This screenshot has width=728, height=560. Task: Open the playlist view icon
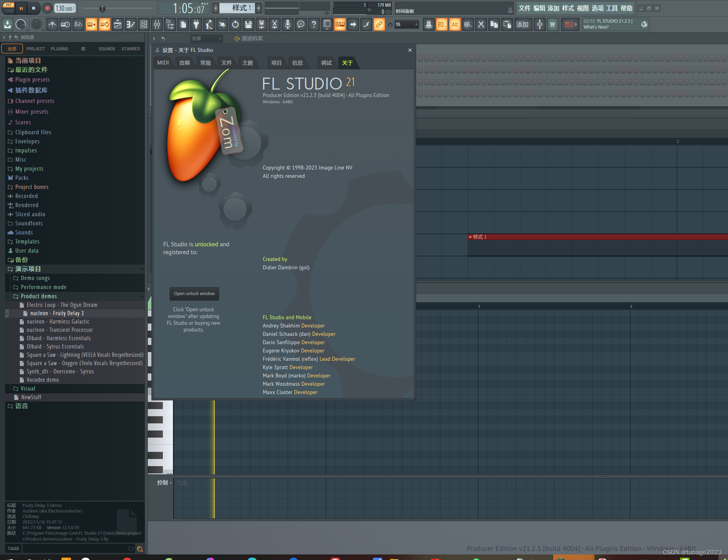pyautogui.click(x=118, y=25)
